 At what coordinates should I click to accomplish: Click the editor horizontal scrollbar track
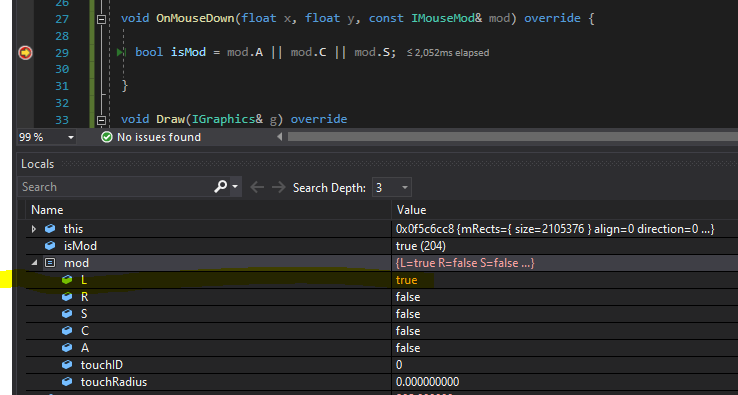pos(512,137)
